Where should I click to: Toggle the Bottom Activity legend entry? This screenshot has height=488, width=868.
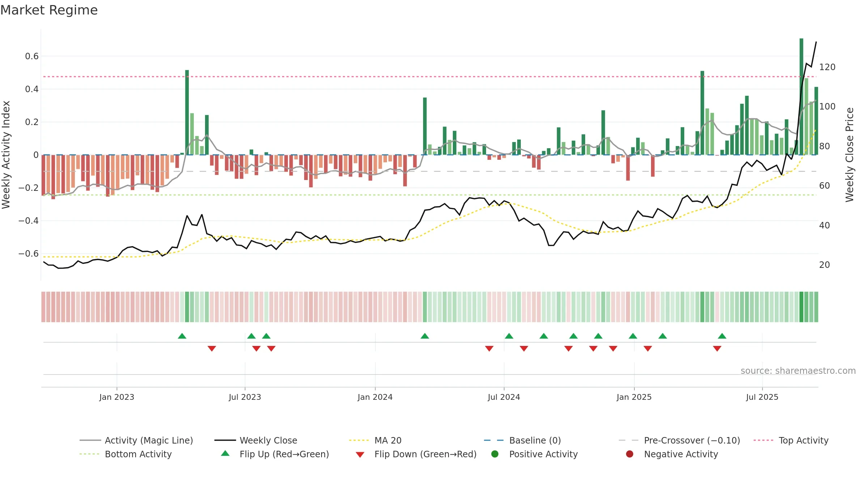tap(125, 454)
